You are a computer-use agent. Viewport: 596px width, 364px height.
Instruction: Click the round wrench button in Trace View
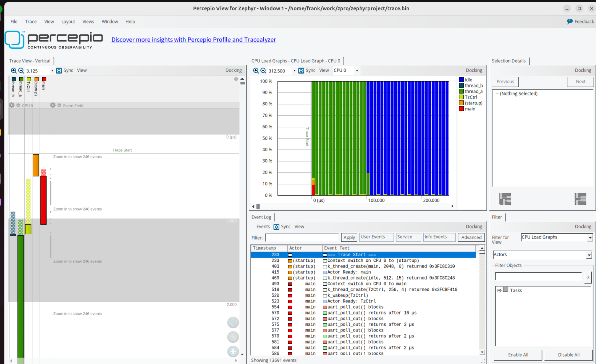233,337
